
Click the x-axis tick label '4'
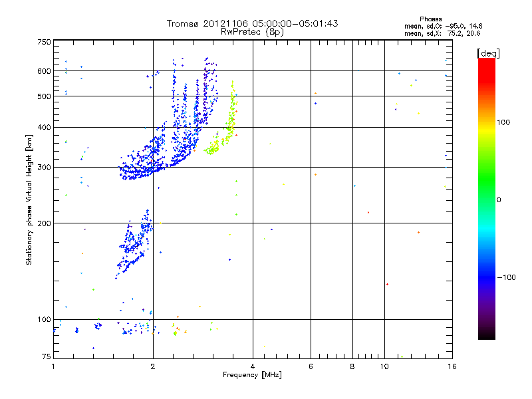click(x=253, y=366)
